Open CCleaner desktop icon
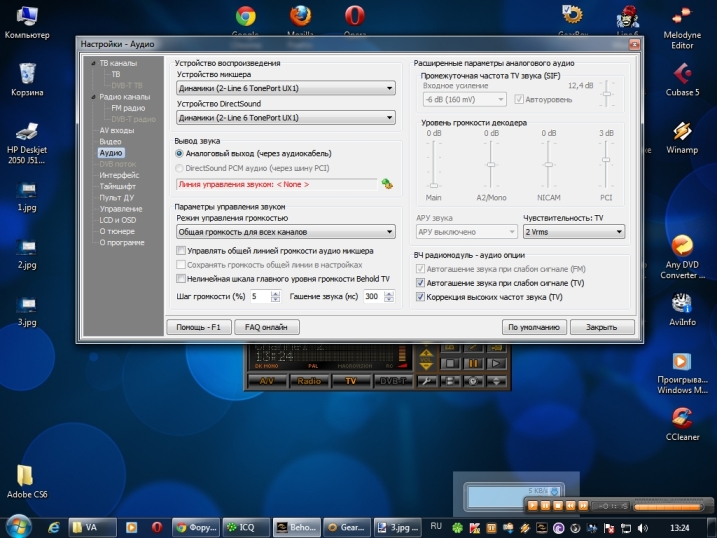This screenshot has height=538, width=717. coord(681,421)
